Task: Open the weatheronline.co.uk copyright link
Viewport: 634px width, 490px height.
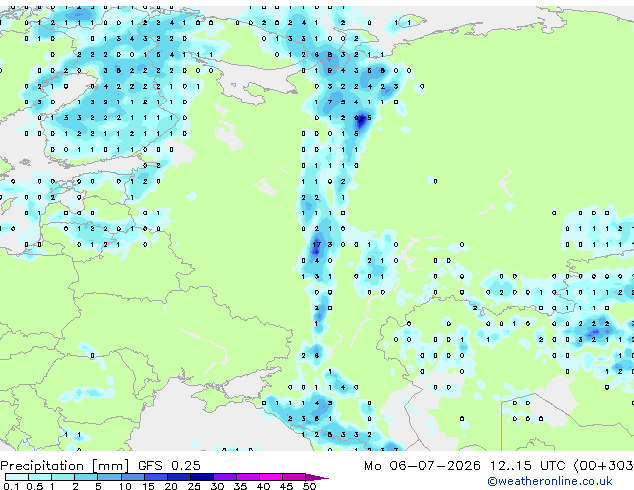Action: pos(549,481)
